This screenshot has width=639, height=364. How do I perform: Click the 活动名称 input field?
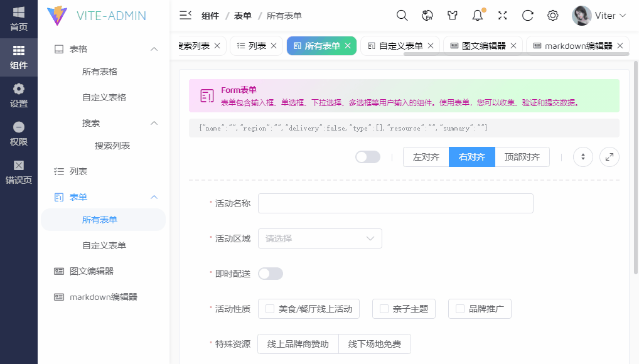[395, 203]
